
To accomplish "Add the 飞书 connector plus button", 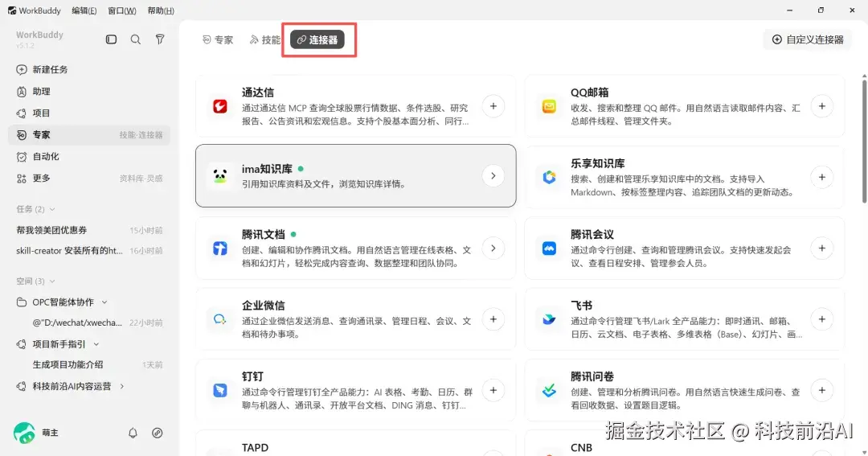I will click(x=822, y=319).
